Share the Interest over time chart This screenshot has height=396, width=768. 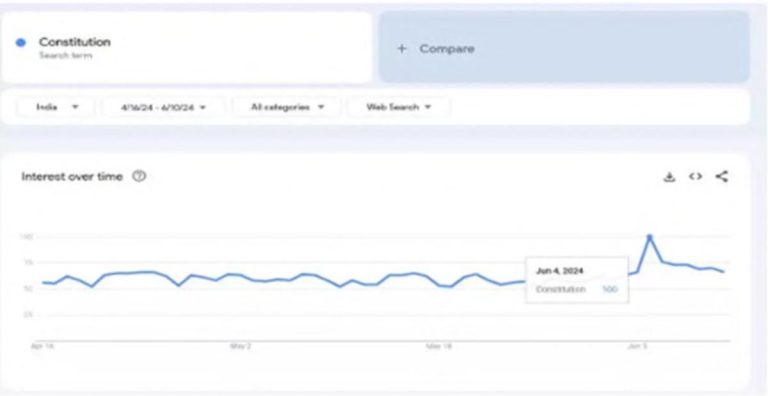(721, 176)
